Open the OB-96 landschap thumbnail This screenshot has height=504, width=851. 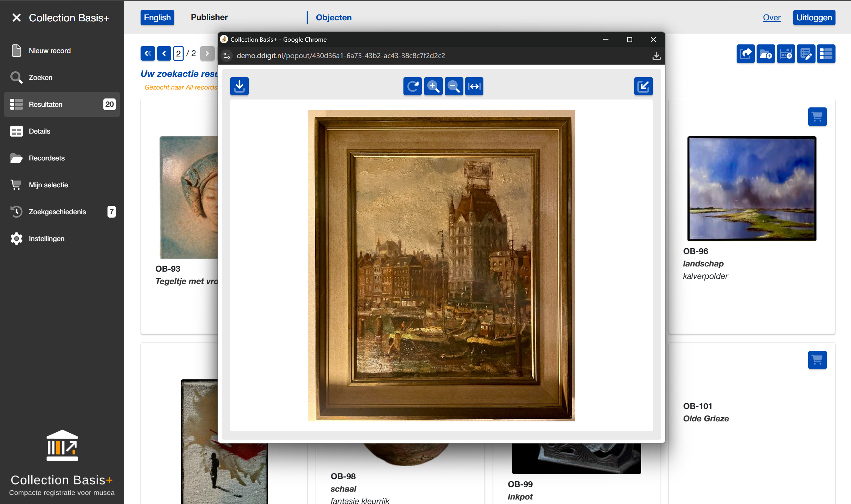click(751, 189)
